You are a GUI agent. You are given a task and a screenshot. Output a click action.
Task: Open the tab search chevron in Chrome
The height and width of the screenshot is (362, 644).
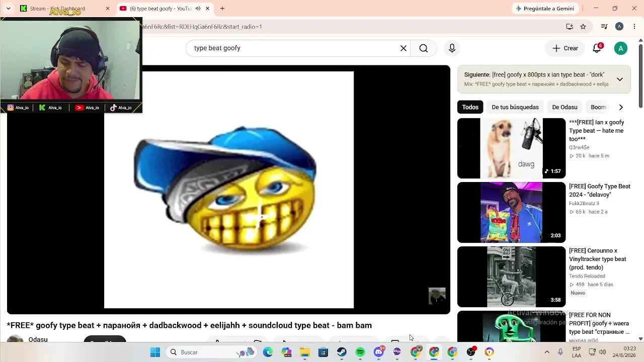[x=8, y=9]
